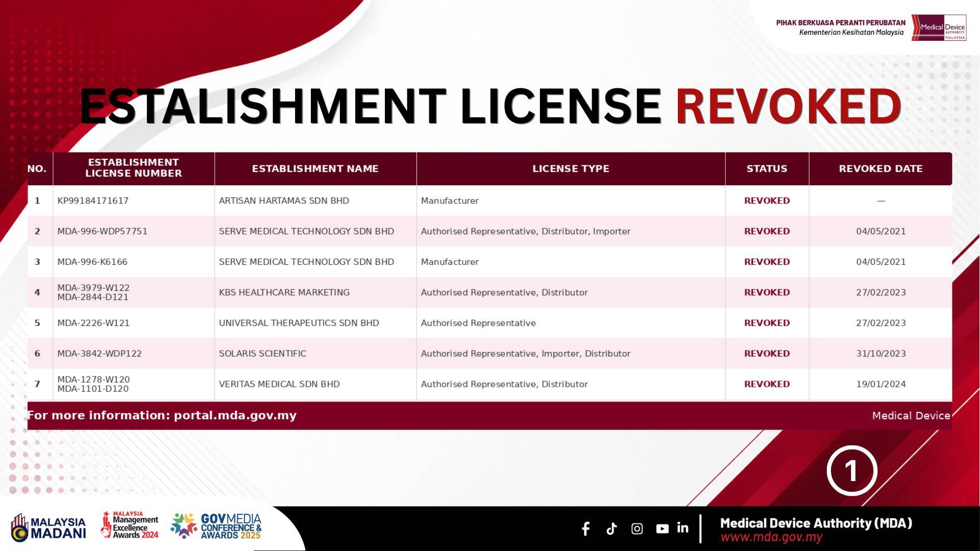Click REVOKED status for KBS Healthcare Marketing

pos(767,292)
